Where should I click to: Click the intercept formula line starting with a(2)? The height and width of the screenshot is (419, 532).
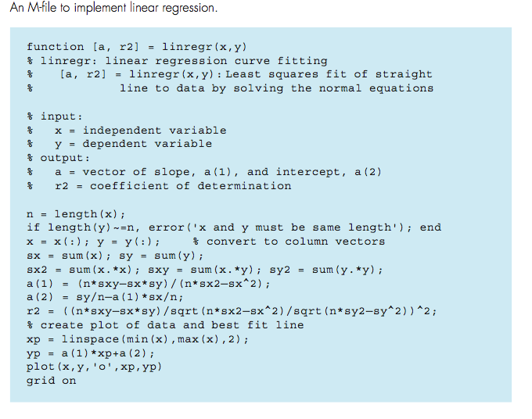click(x=105, y=297)
